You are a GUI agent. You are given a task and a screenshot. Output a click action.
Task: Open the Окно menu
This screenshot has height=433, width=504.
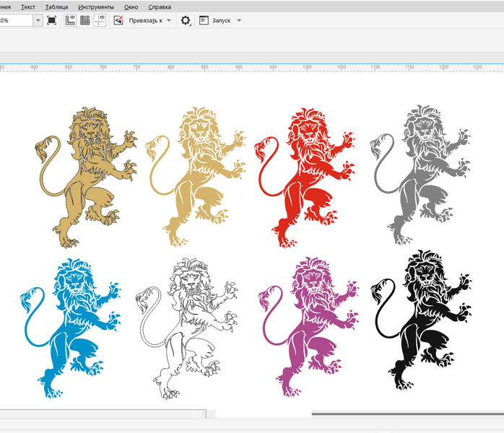131,6
